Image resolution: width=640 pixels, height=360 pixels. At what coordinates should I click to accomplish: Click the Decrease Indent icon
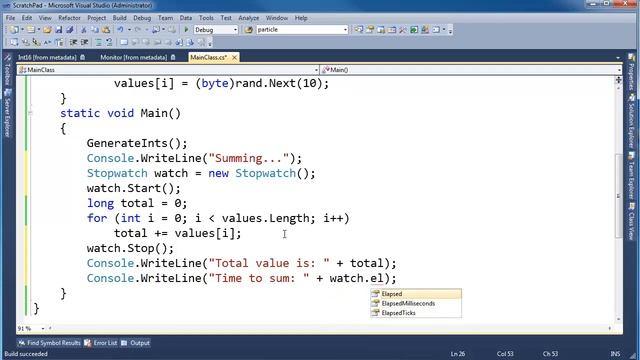coord(73,42)
